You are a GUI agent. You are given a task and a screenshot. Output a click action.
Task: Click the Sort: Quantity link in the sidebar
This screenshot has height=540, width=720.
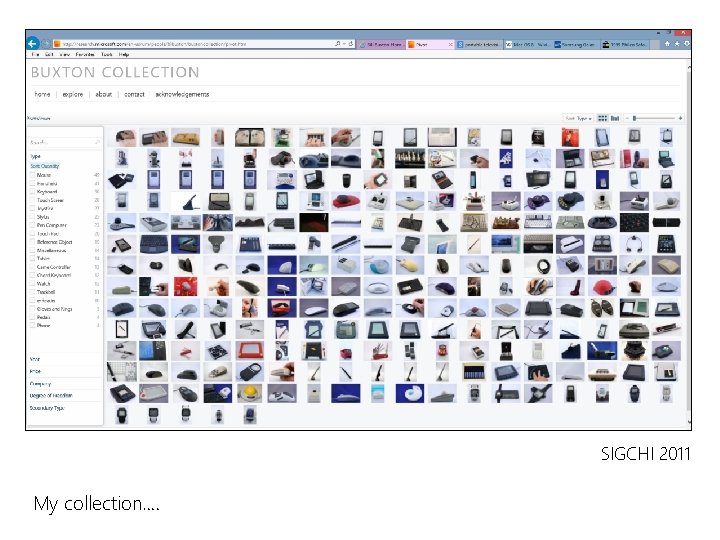[45, 166]
